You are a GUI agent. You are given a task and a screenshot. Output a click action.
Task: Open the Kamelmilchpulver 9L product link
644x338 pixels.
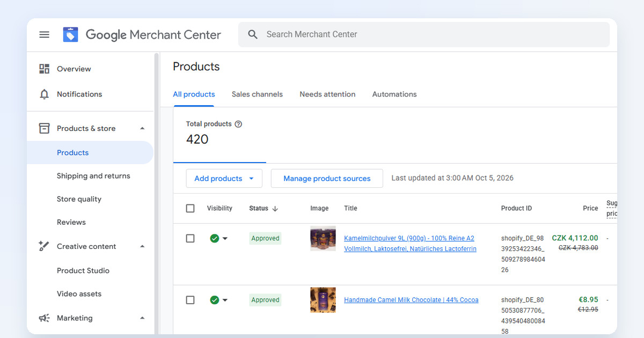point(410,244)
